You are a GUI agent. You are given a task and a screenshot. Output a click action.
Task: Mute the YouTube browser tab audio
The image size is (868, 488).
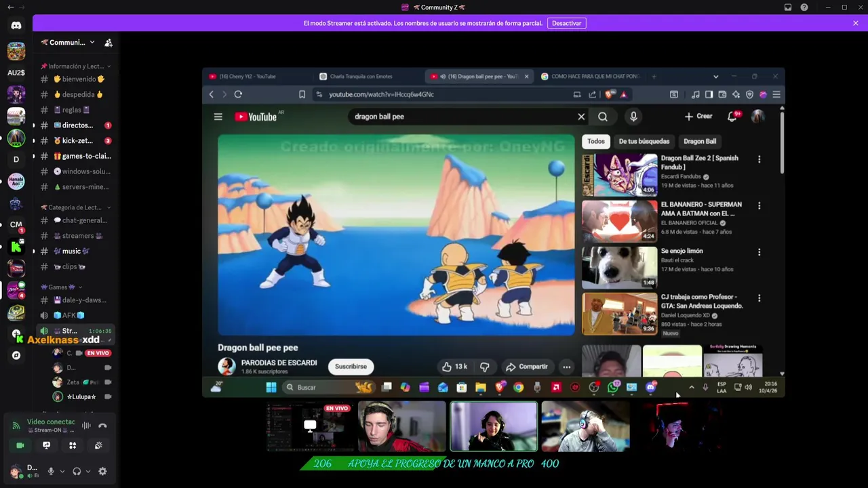click(x=442, y=77)
